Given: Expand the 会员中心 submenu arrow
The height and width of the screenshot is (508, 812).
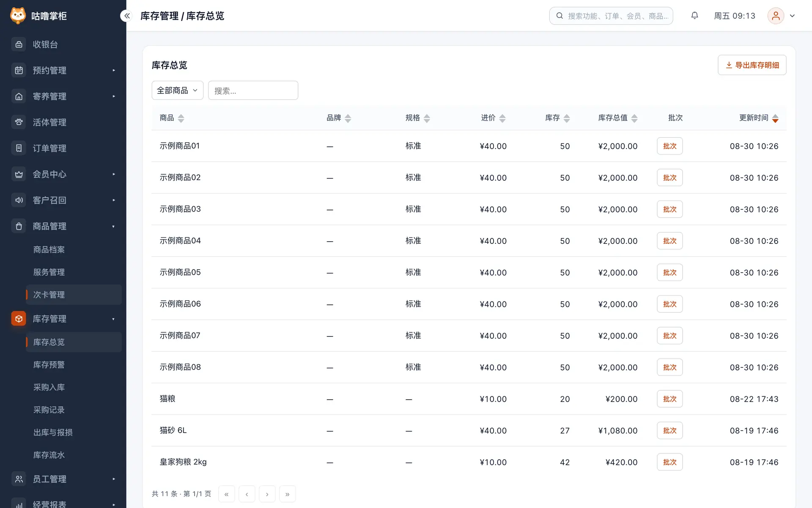Looking at the screenshot, I should pos(114,174).
